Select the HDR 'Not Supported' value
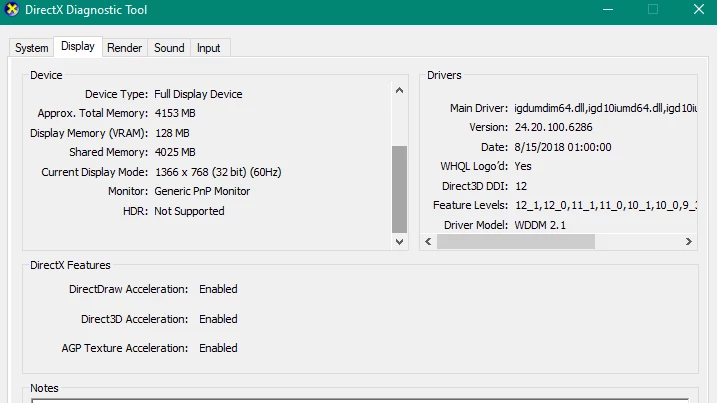 coord(189,211)
